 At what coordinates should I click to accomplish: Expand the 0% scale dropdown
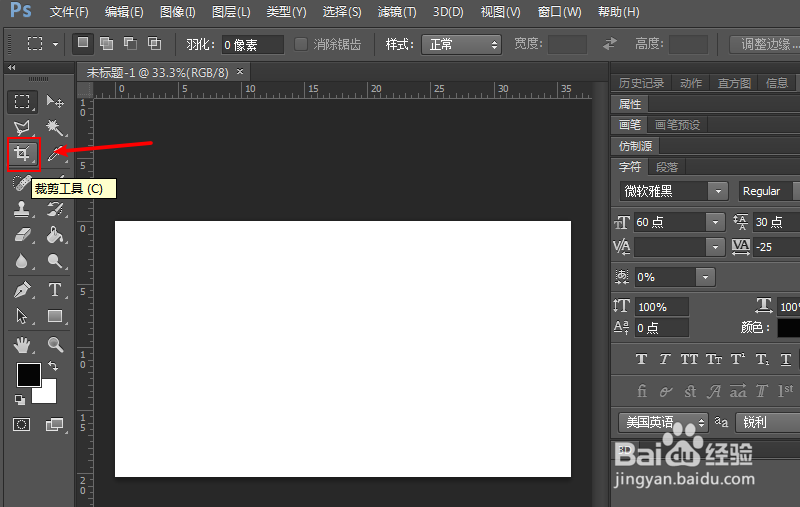click(x=705, y=277)
